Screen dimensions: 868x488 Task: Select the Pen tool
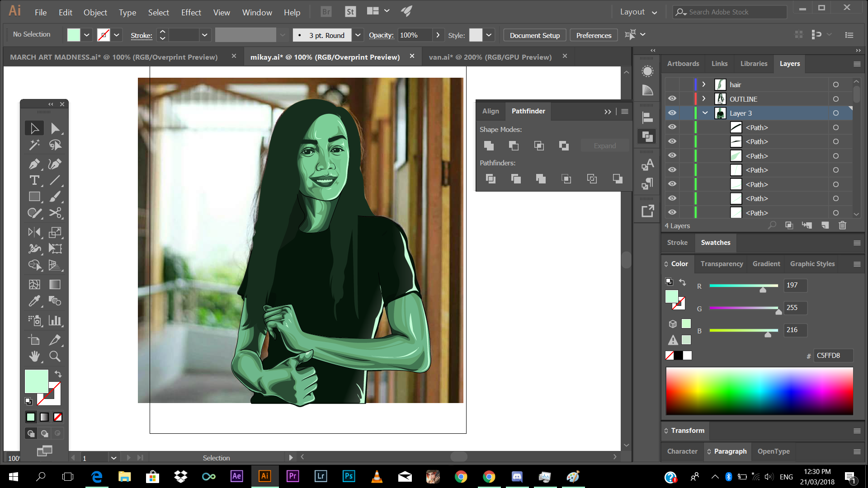point(34,164)
